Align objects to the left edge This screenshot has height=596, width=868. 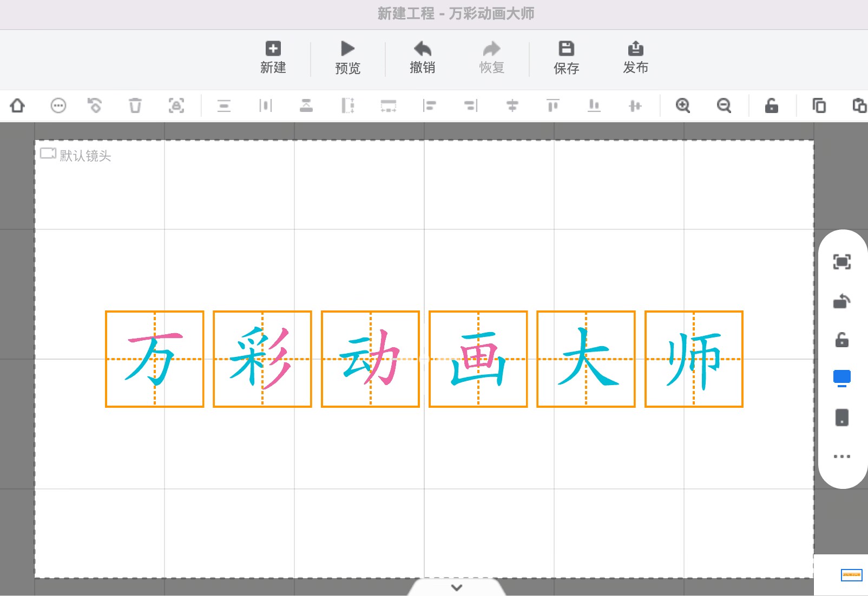[x=430, y=105]
